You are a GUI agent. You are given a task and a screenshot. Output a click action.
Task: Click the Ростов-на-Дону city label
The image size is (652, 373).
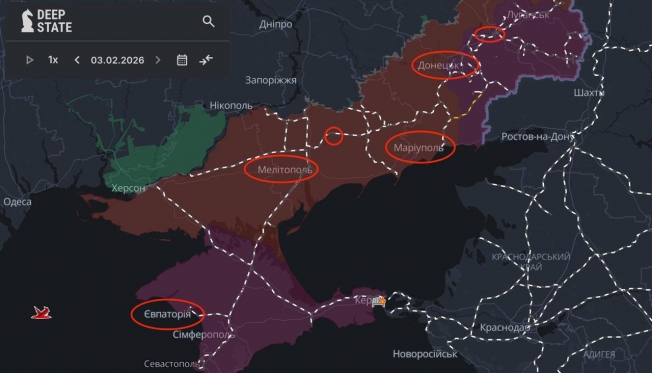pos(538,137)
